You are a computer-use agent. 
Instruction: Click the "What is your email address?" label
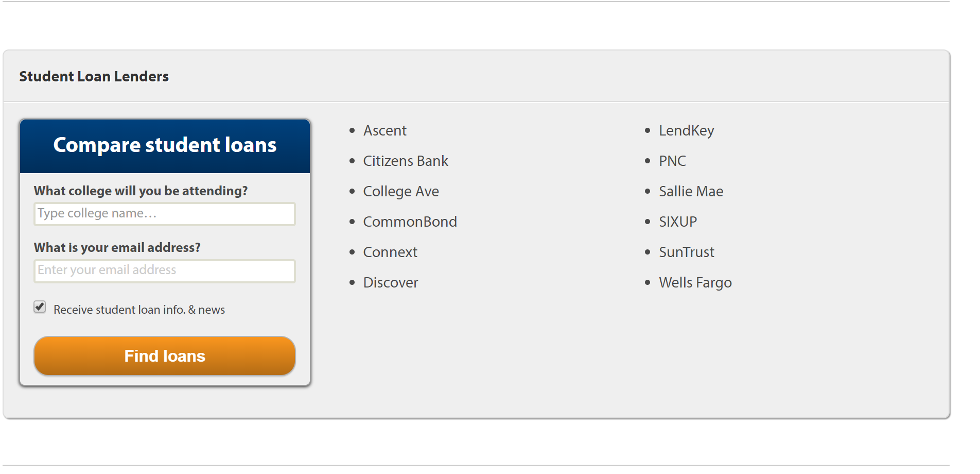point(117,248)
